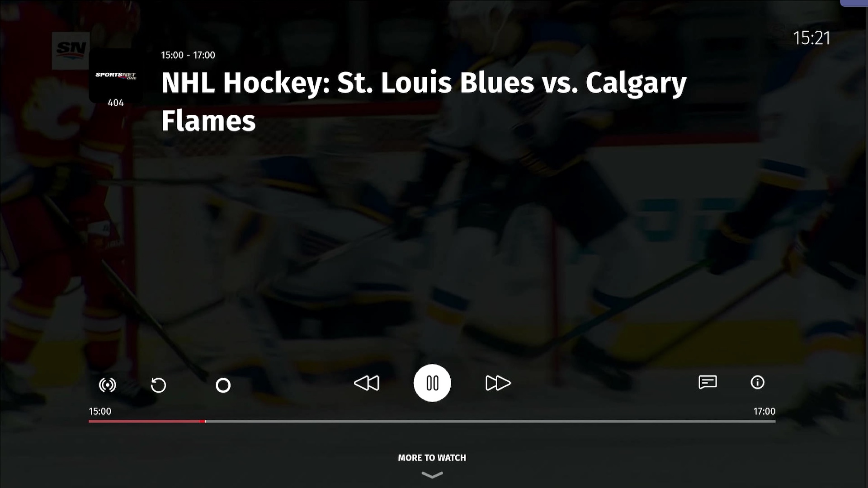Click the Sportsnet One channel logo

tap(116, 75)
